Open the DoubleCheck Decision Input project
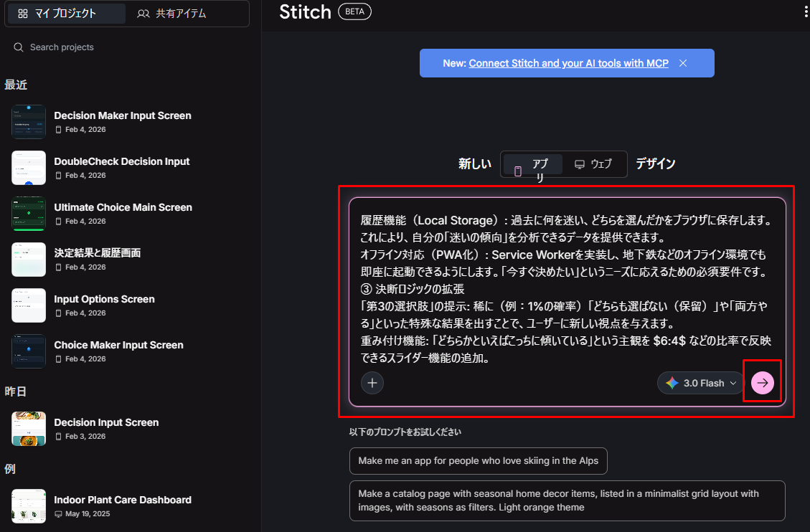This screenshot has width=810, height=532. pyautogui.click(x=121, y=161)
